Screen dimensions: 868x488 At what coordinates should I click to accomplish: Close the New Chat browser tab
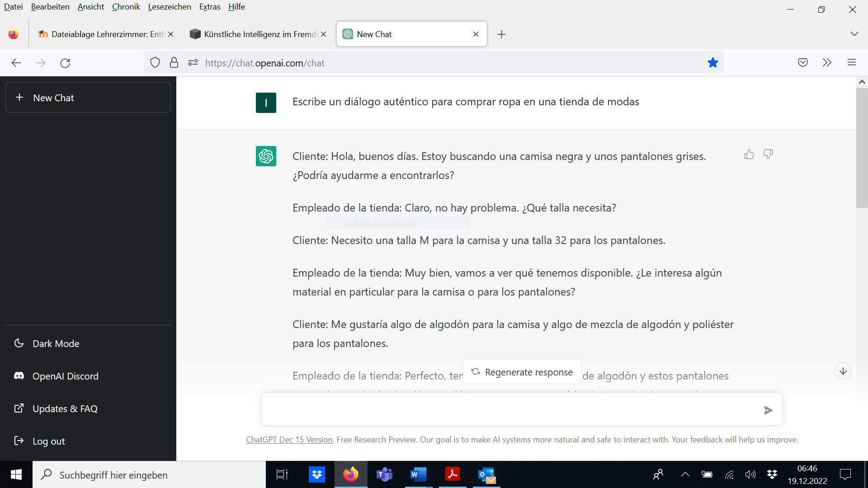click(476, 34)
